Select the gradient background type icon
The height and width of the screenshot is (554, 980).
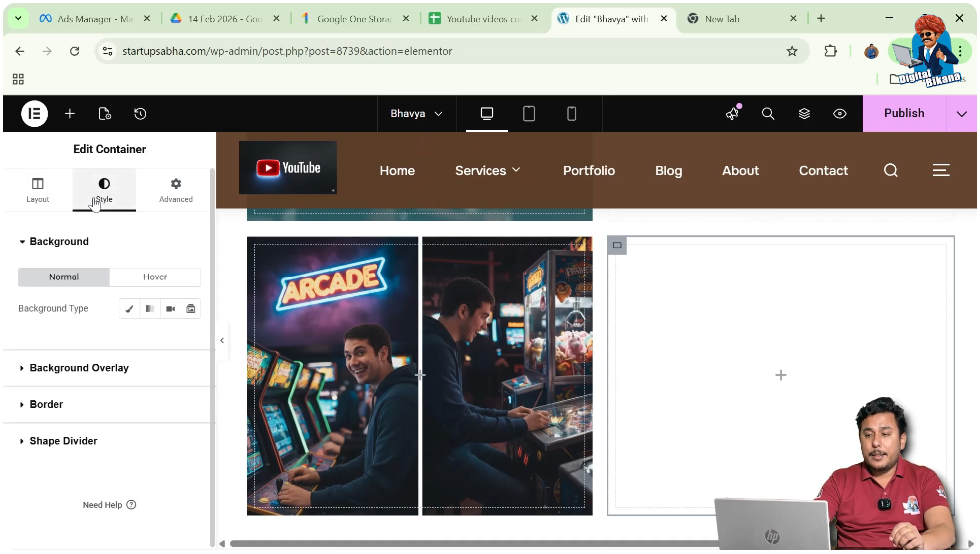[x=150, y=309]
